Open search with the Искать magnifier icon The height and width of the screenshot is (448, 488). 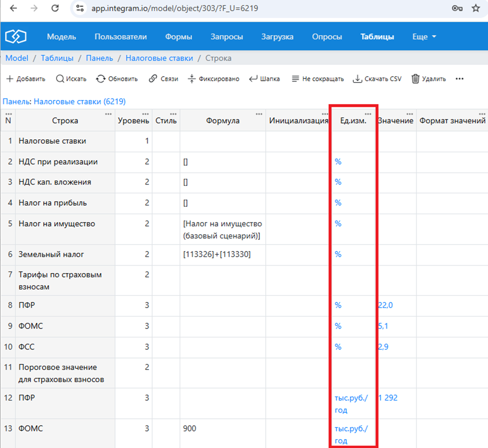60,79
